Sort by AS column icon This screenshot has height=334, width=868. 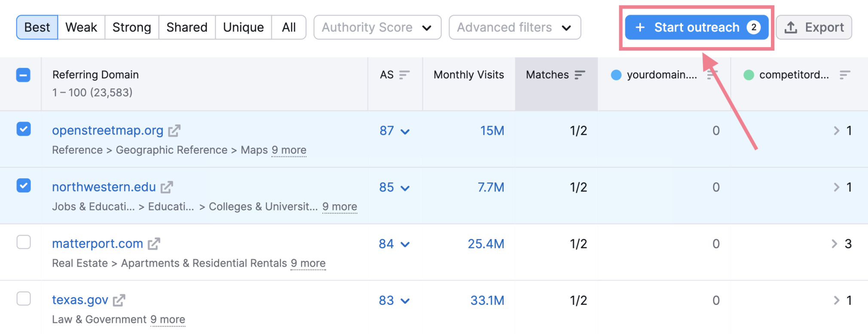point(404,75)
